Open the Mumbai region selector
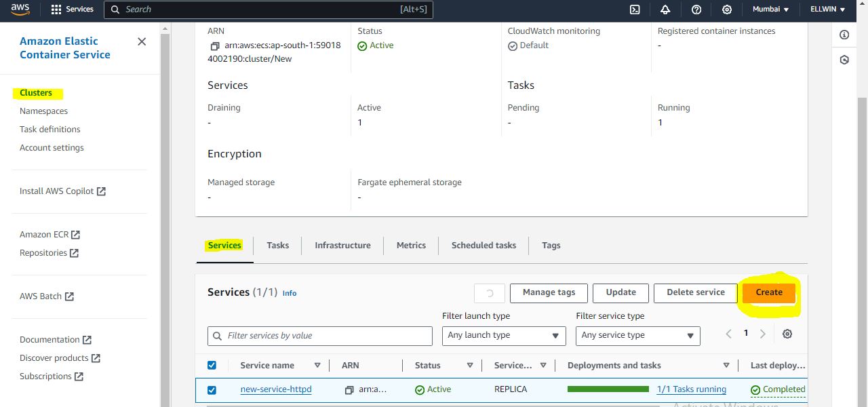The height and width of the screenshot is (407, 868). [x=771, y=9]
